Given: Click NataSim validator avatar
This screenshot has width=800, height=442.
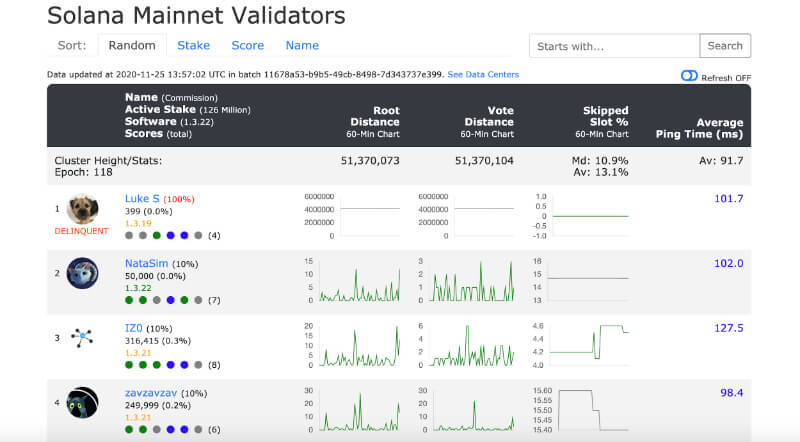Looking at the screenshot, I should (82, 273).
